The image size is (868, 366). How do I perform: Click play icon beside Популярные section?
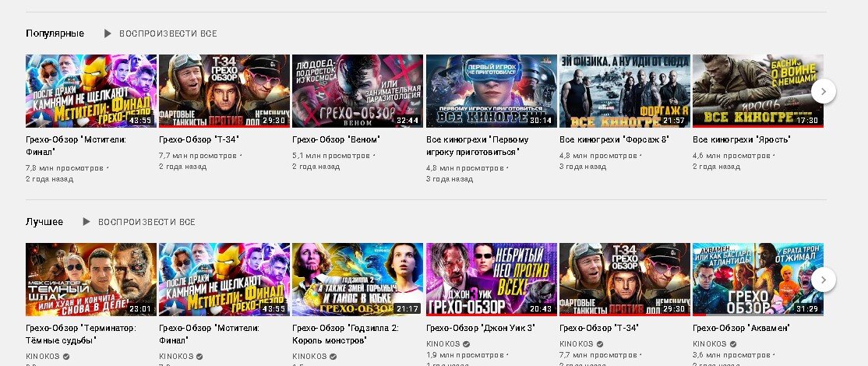tap(108, 33)
